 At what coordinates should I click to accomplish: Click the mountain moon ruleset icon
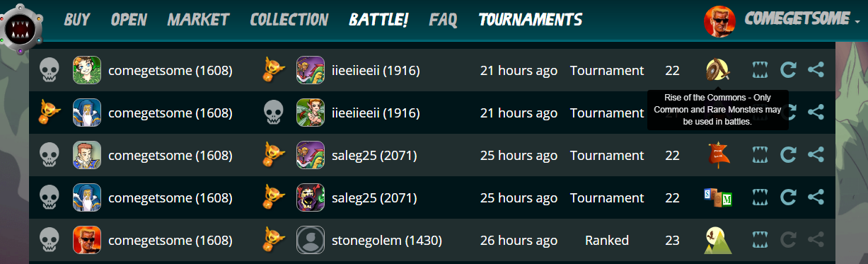(717, 240)
